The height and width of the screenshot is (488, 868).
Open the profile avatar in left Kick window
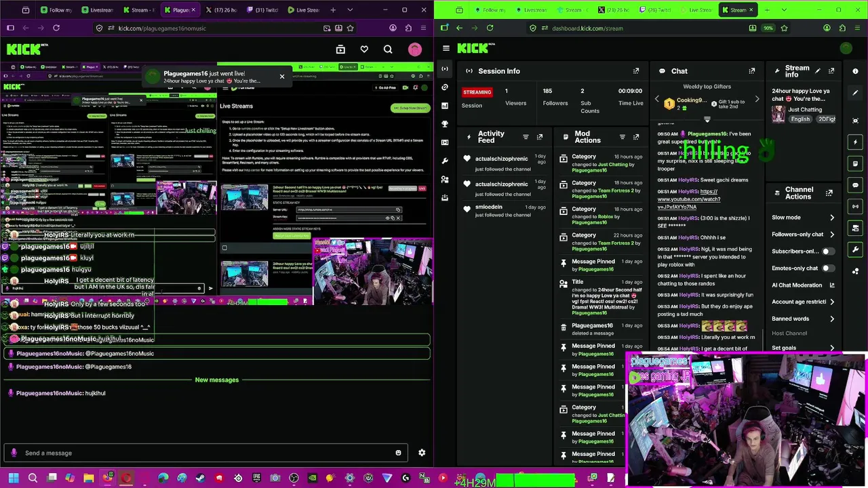click(415, 49)
